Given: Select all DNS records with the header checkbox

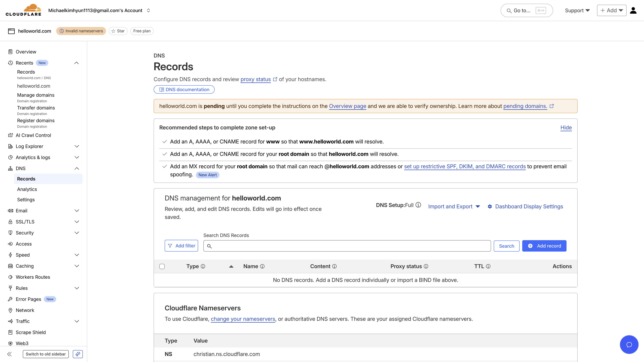Looking at the screenshot, I should click(162, 266).
